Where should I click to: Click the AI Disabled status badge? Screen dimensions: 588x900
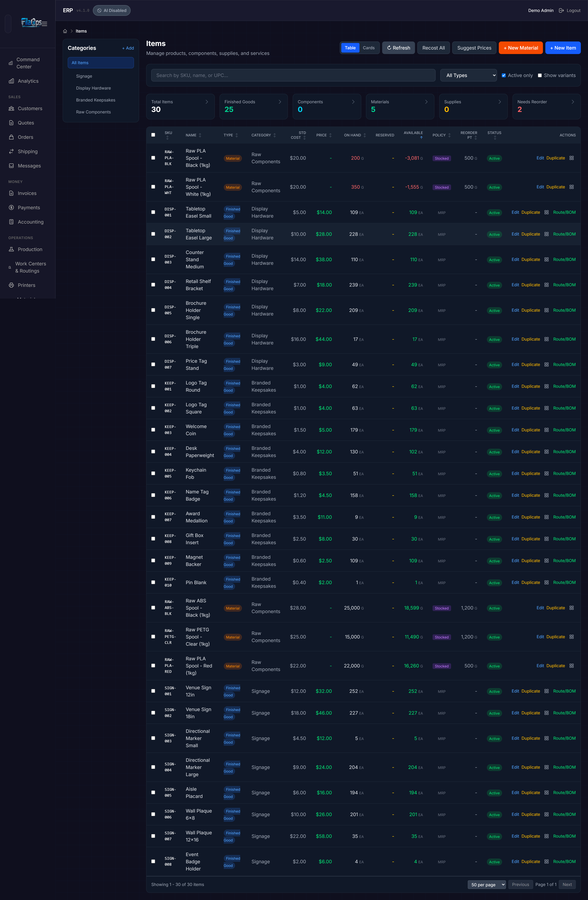[x=112, y=11]
